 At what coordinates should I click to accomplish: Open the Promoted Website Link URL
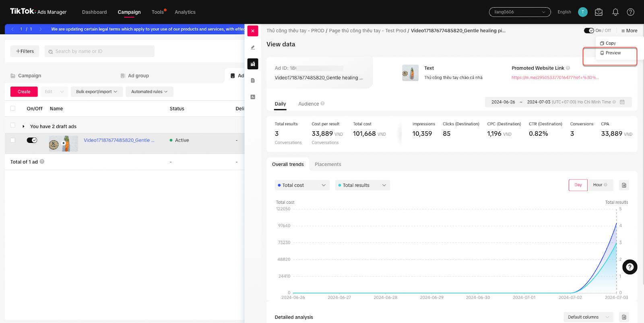point(555,78)
